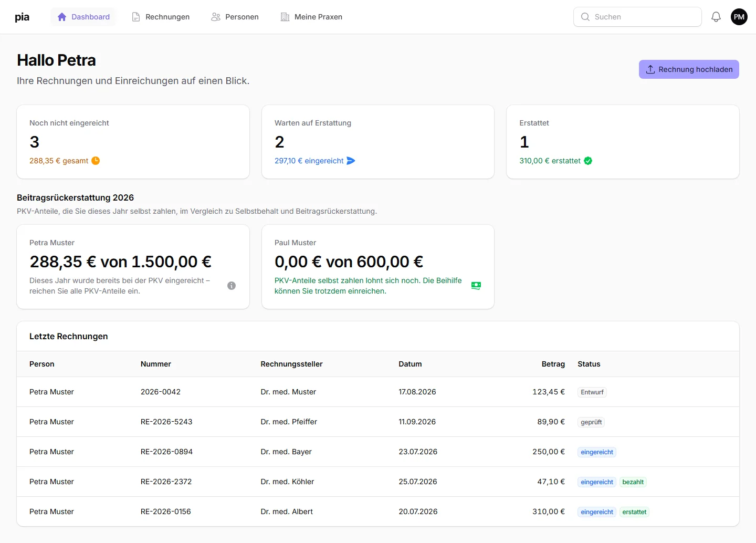Click the date 23.07.2026
This screenshot has height=543, width=756.
pos(418,452)
